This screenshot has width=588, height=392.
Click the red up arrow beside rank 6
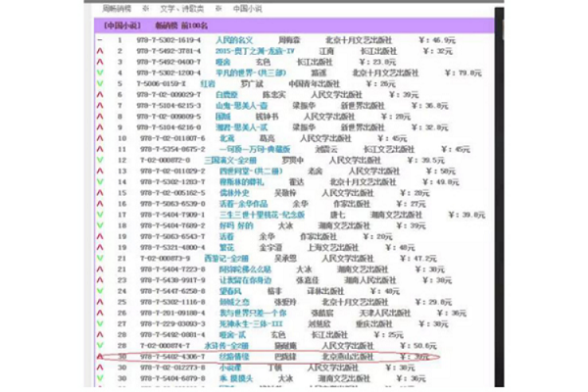point(100,94)
